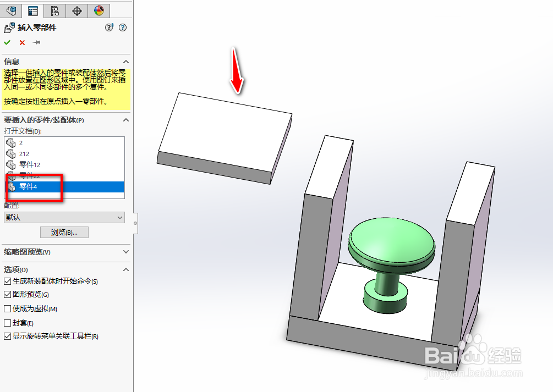553x392 pixels.
Task: Open the help question mark icon
Action: tap(123, 27)
